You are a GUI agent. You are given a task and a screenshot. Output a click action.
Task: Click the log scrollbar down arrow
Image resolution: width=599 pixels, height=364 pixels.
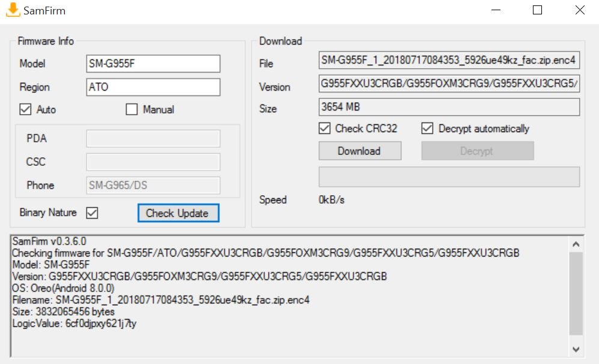(576, 349)
